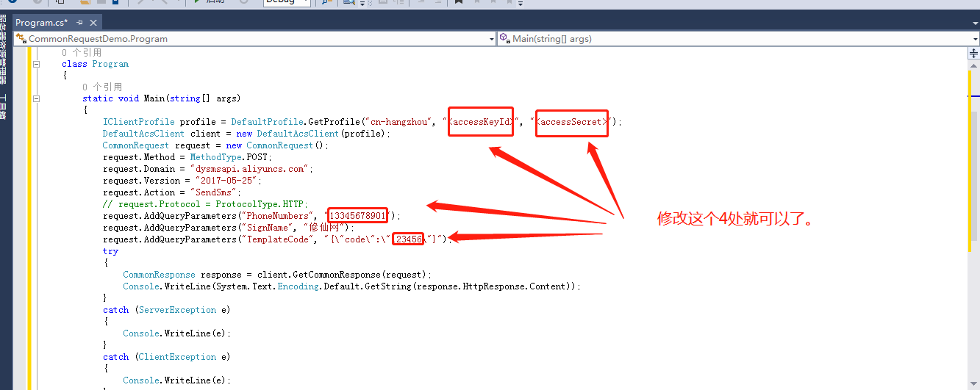Close the Program.cs tab
Image resolution: width=980 pixels, height=390 pixels.
95,23
